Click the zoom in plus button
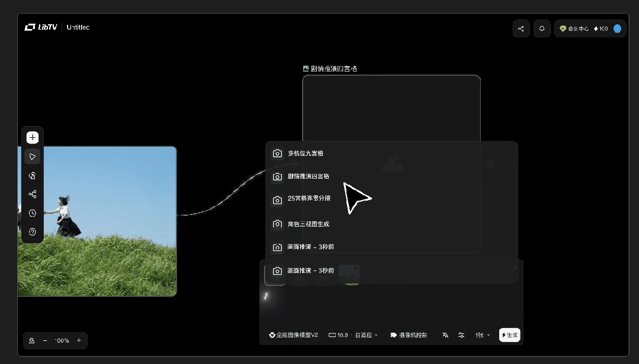639x364 pixels. click(x=79, y=340)
